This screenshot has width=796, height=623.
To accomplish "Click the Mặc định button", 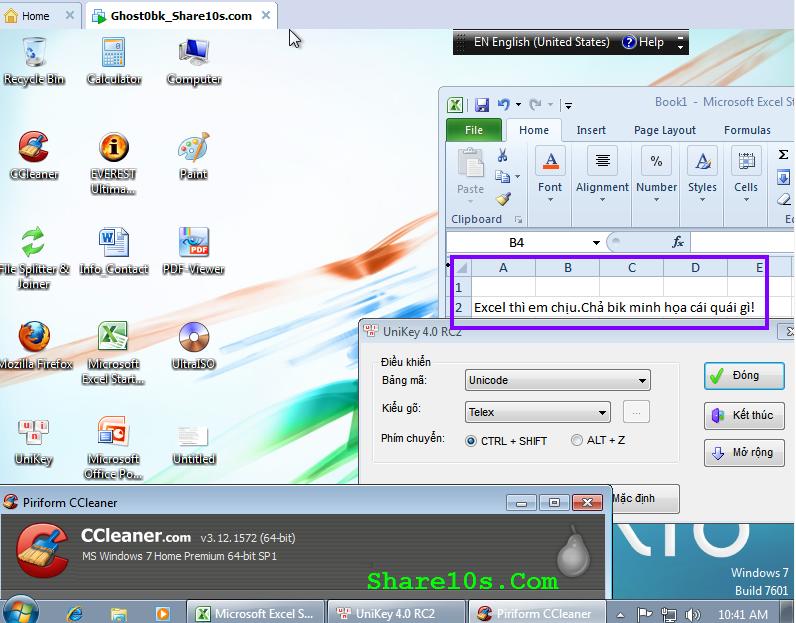I will coord(645,498).
